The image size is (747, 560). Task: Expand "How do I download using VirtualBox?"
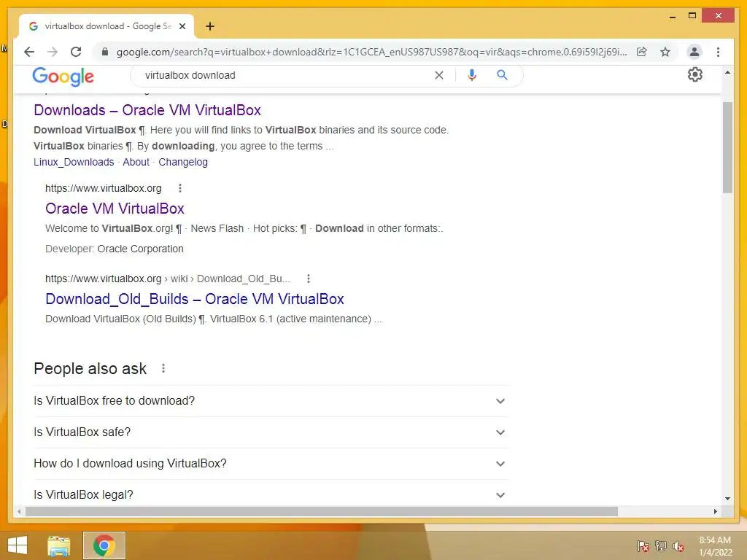pos(270,464)
